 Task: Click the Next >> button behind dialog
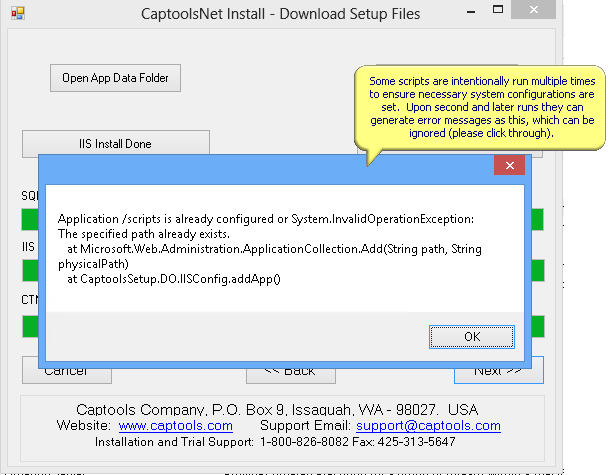[498, 375]
